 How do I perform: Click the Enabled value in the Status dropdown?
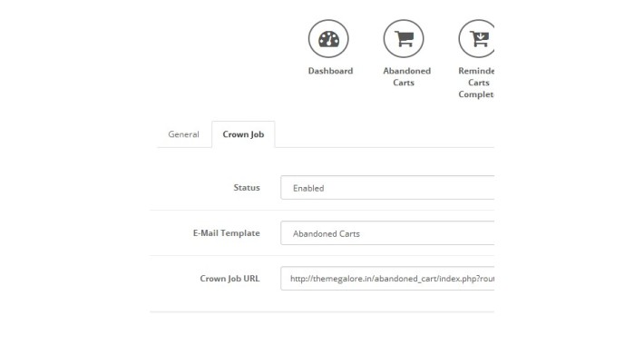[x=308, y=188]
